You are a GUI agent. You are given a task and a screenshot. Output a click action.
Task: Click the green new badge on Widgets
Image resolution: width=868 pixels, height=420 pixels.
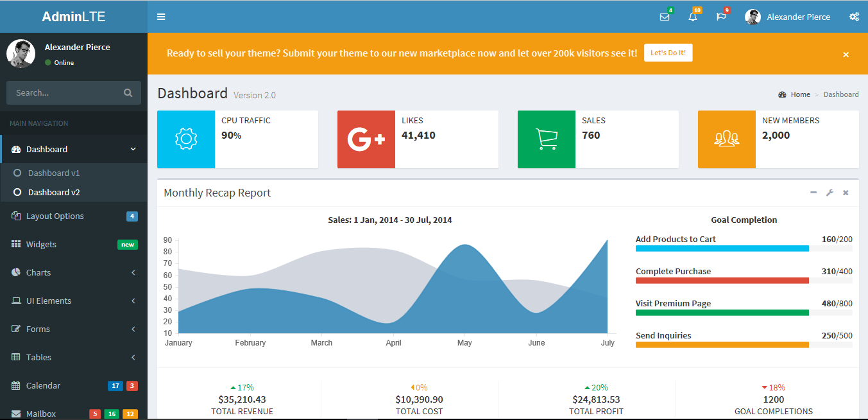click(x=128, y=245)
